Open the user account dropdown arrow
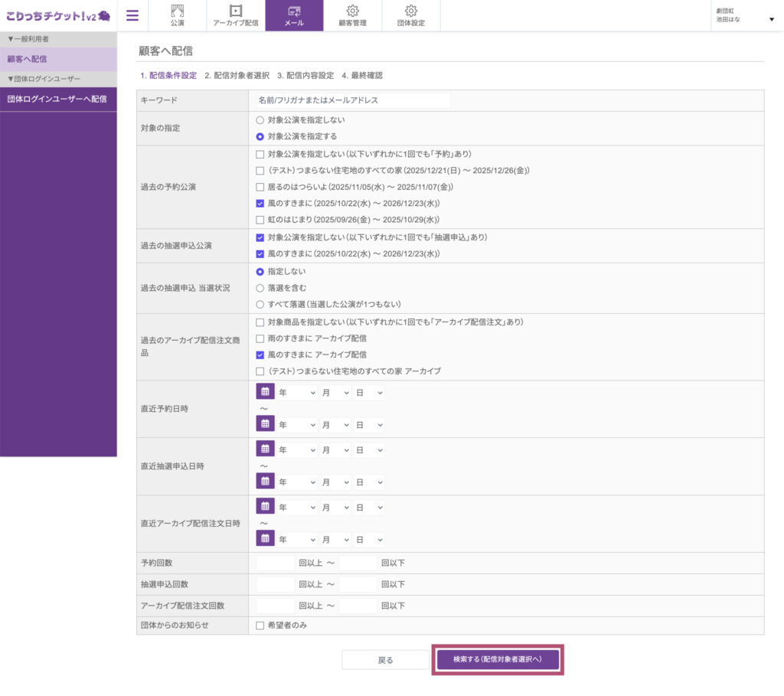This screenshot has height=696, width=784. pos(771,19)
